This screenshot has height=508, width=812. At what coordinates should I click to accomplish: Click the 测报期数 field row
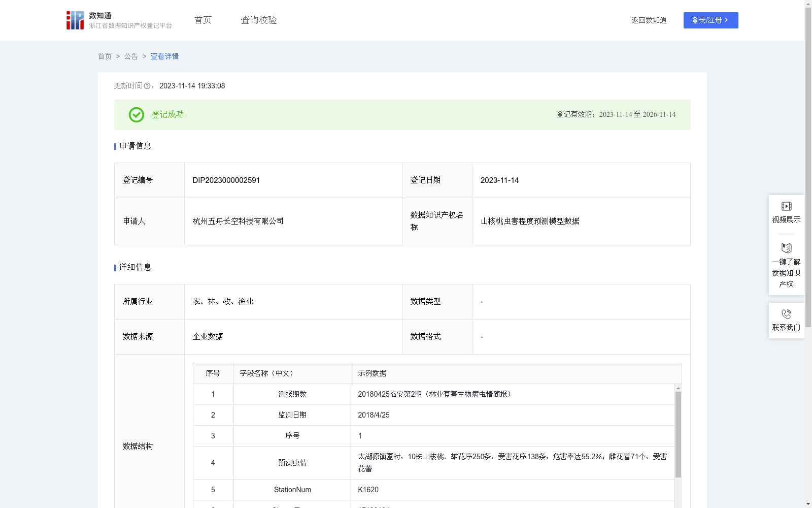[x=433, y=394]
